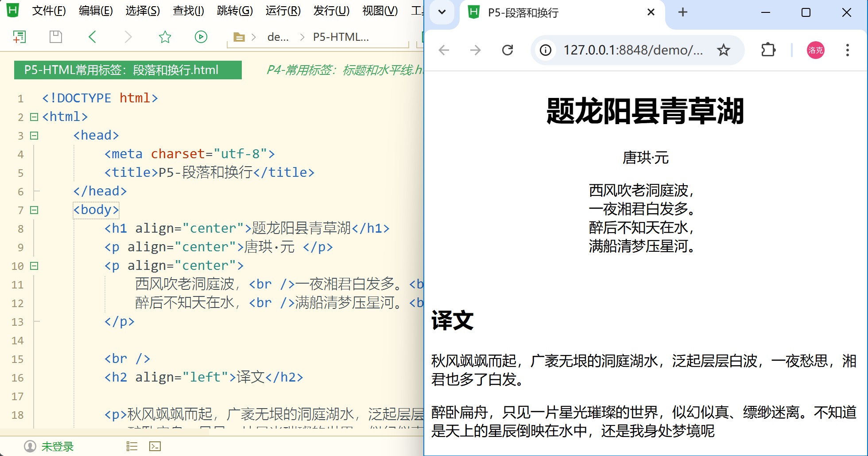The width and height of the screenshot is (868, 456).
Task: Collapse the body tag fold on line 7
Action: coord(34,210)
